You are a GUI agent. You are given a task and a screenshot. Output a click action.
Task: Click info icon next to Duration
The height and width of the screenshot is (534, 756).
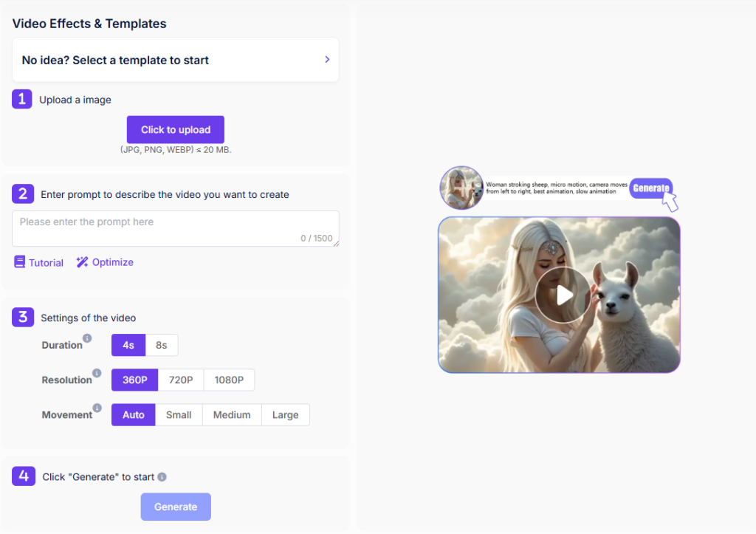(87, 338)
